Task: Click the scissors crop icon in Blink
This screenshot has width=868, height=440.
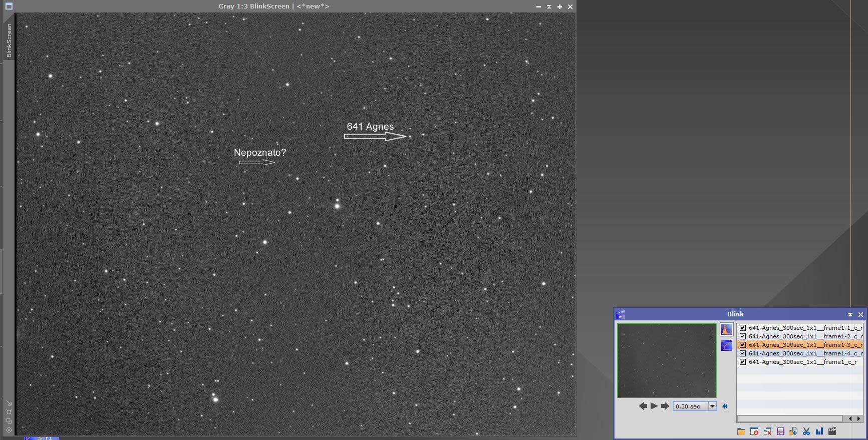Action: click(806, 431)
